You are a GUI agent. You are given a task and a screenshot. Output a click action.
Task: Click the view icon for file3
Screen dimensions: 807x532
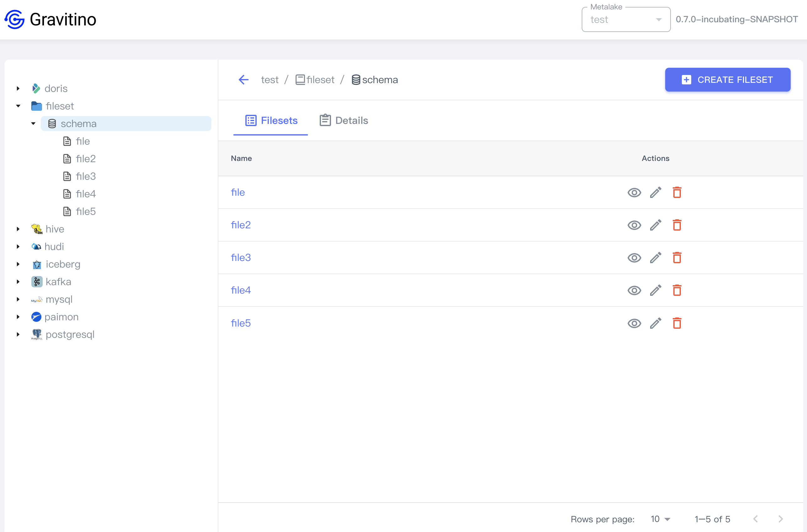[x=633, y=258]
